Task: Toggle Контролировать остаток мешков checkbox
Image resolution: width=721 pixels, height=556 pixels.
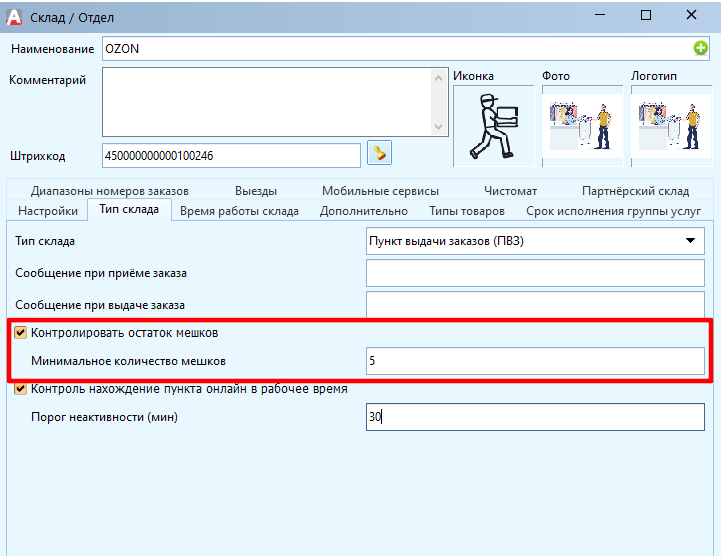Action: tap(21, 332)
